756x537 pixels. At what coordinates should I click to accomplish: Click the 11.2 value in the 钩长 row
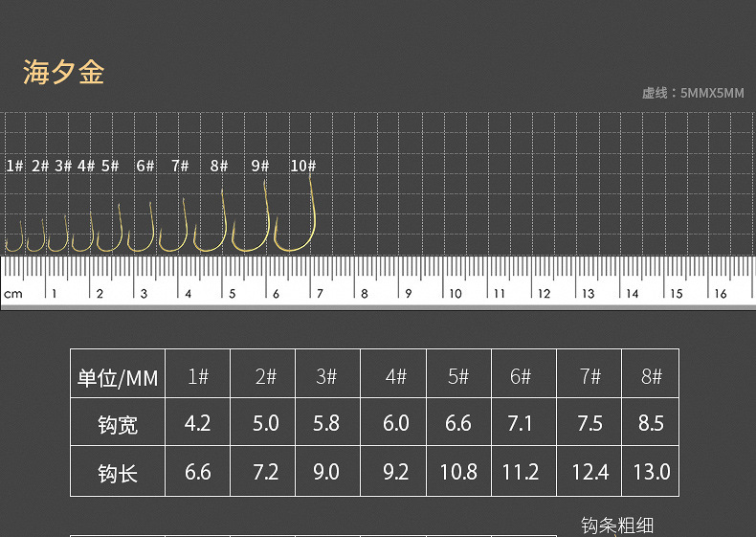point(521,472)
